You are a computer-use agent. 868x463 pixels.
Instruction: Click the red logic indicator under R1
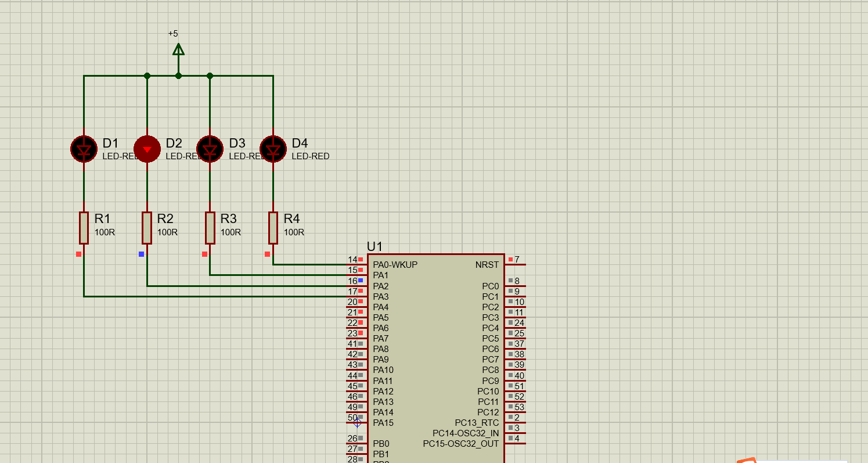point(78,254)
